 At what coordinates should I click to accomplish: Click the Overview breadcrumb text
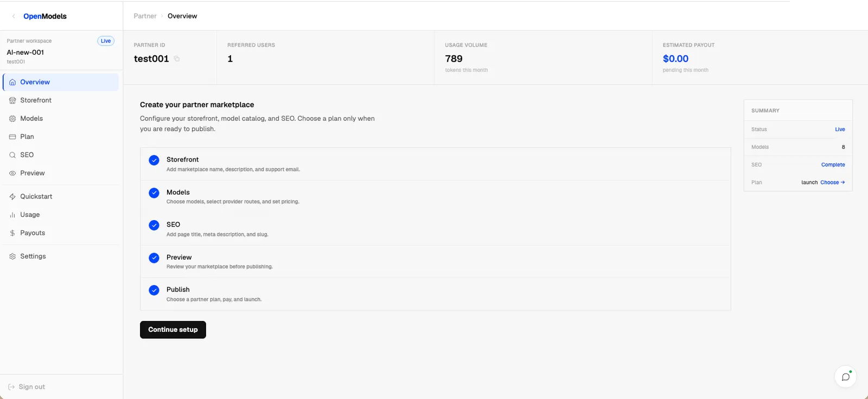(182, 16)
